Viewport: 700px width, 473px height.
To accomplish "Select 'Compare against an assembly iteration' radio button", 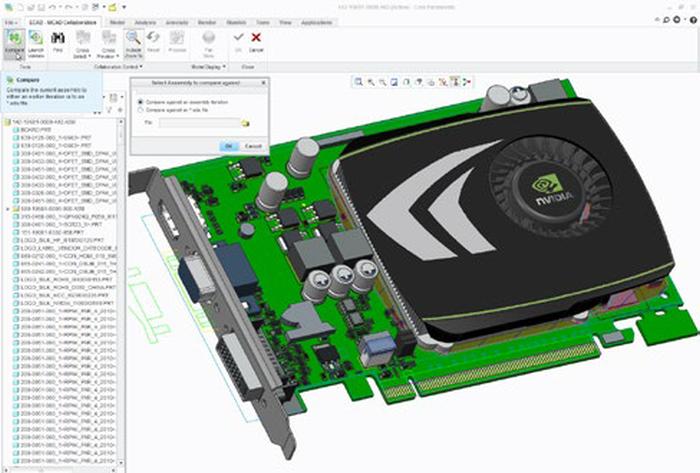I will [138, 102].
